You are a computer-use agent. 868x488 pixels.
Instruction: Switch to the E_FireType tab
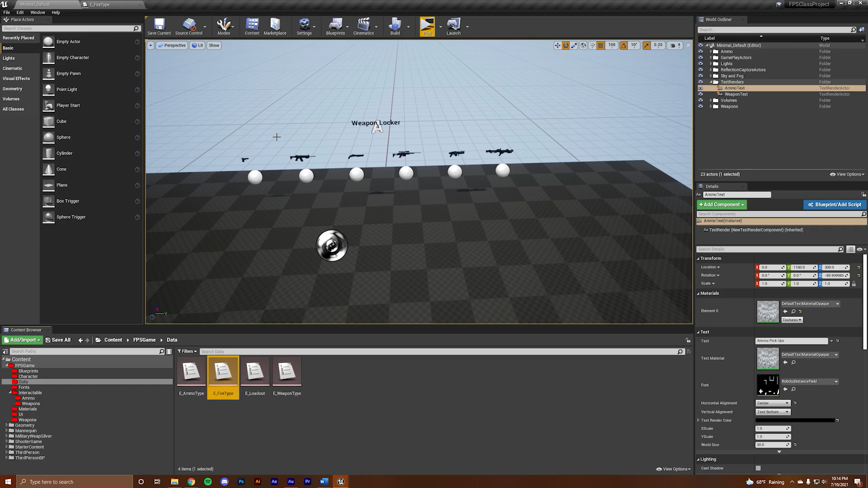[x=100, y=5]
